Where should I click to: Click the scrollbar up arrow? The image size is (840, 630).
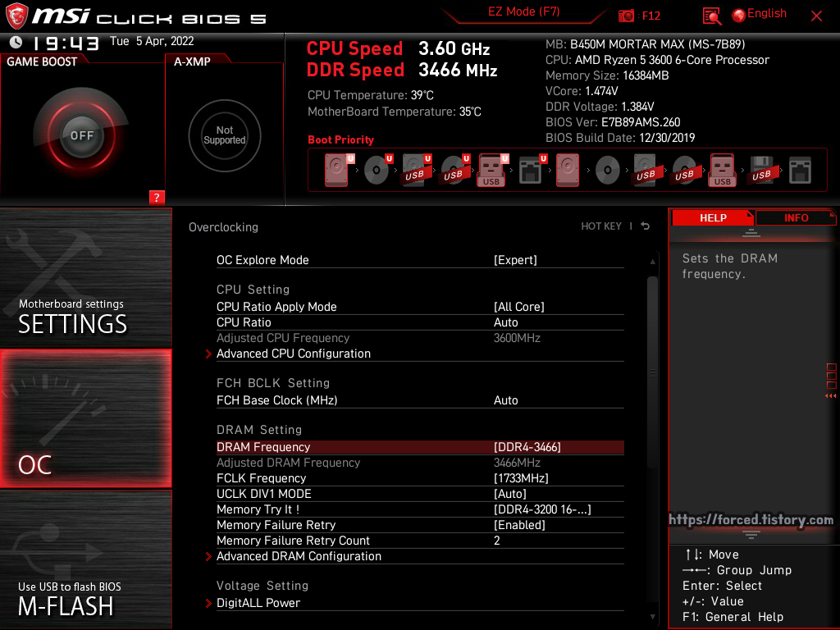(x=652, y=262)
